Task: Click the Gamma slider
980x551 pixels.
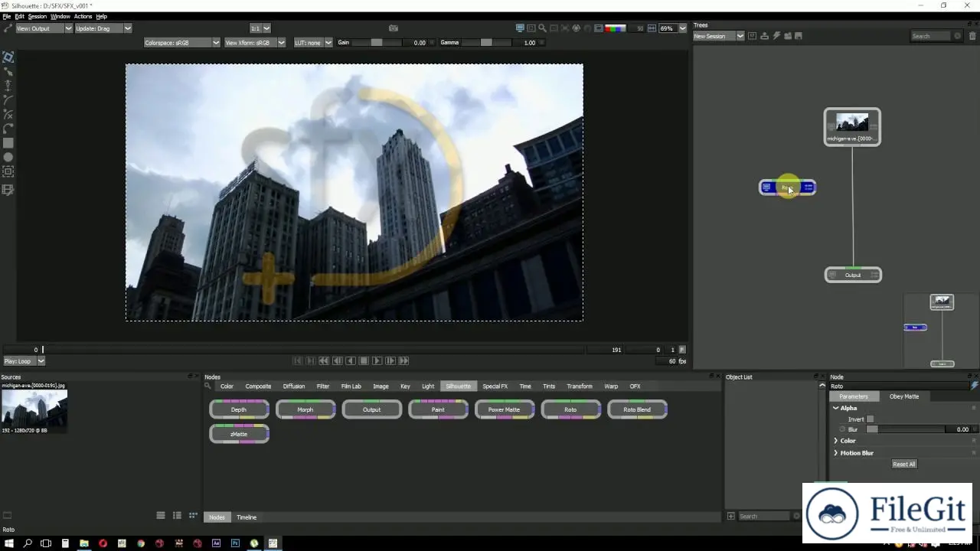Action: pyautogui.click(x=488, y=43)
